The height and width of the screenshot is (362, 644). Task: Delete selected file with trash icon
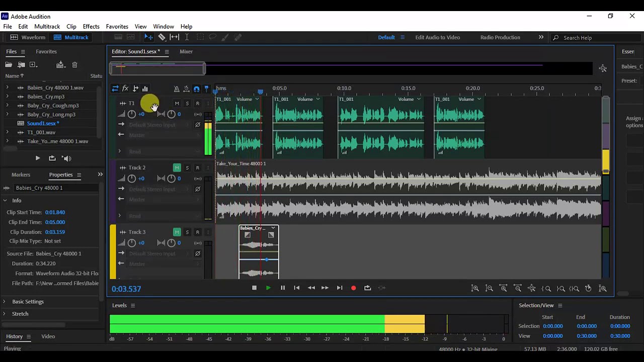[74, 65]
